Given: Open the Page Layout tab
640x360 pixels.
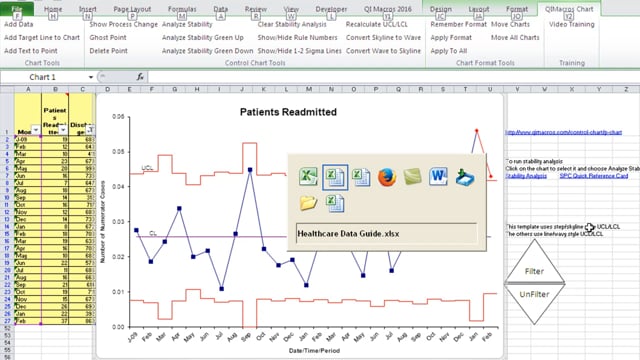Looking at the screenshot, I should point(132,9).
